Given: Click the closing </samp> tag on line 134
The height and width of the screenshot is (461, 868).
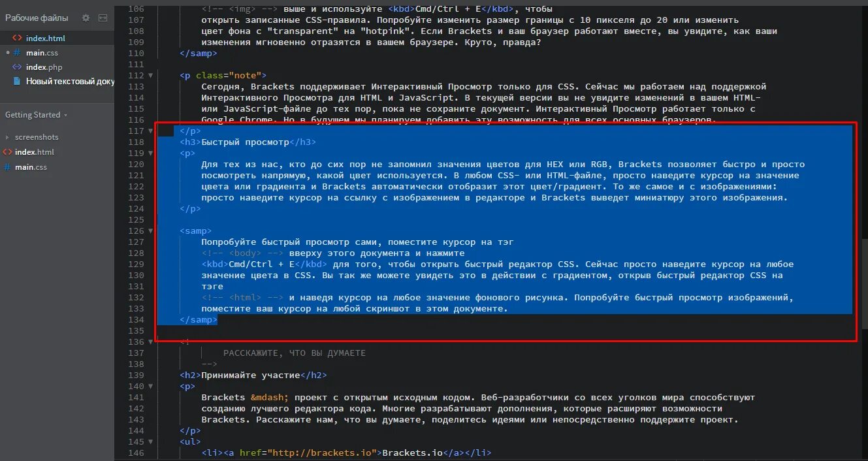Looking at the screenshot, I should 199,320.
